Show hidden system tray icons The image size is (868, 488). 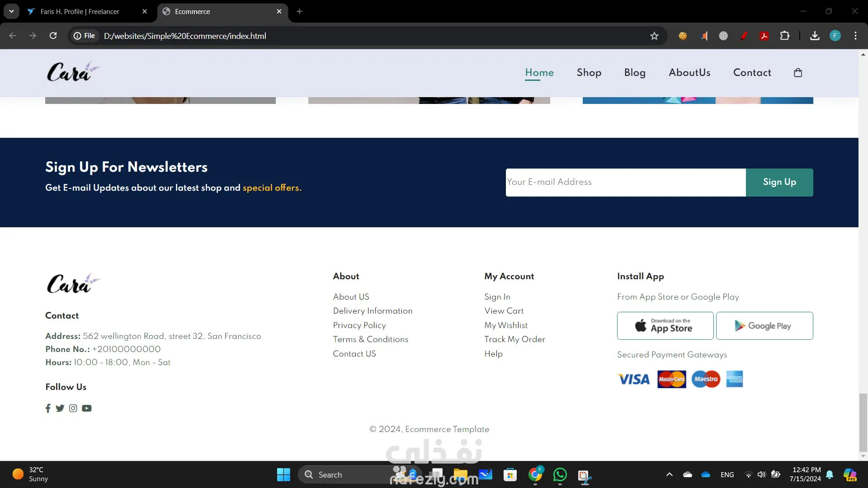[670, 474]
